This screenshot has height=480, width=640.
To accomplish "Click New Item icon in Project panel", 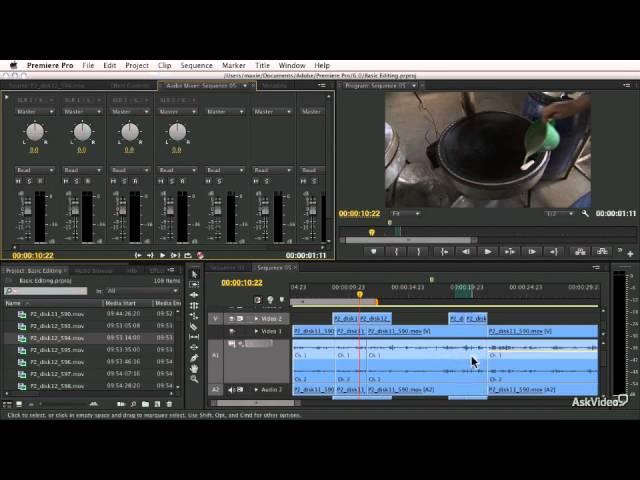I will pyautogui.click(x=157, y=404).
